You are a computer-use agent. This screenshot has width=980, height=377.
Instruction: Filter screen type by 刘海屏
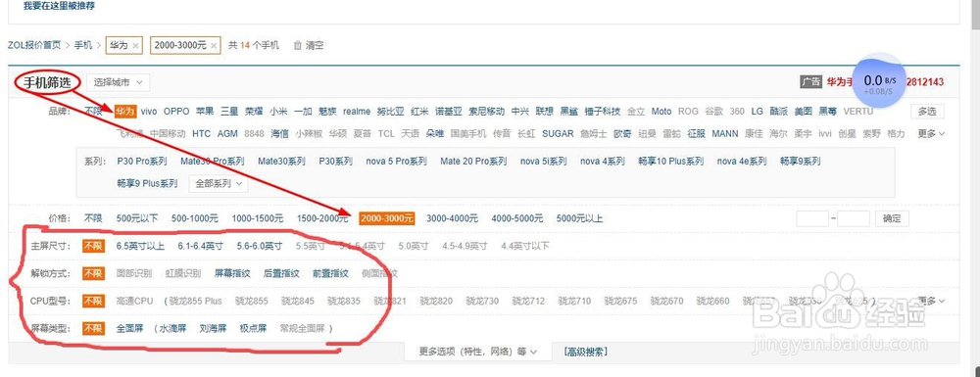pyautogui.click(x=213, y=328)
